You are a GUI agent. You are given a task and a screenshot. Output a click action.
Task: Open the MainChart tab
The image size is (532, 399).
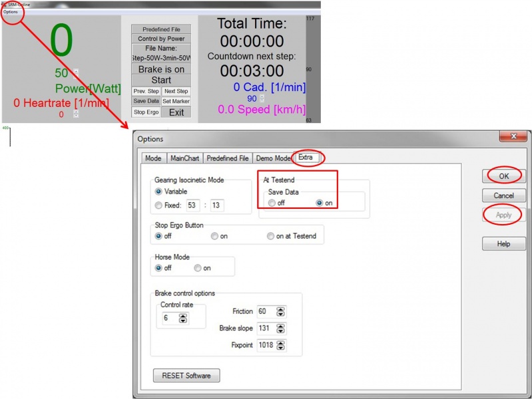184,158
